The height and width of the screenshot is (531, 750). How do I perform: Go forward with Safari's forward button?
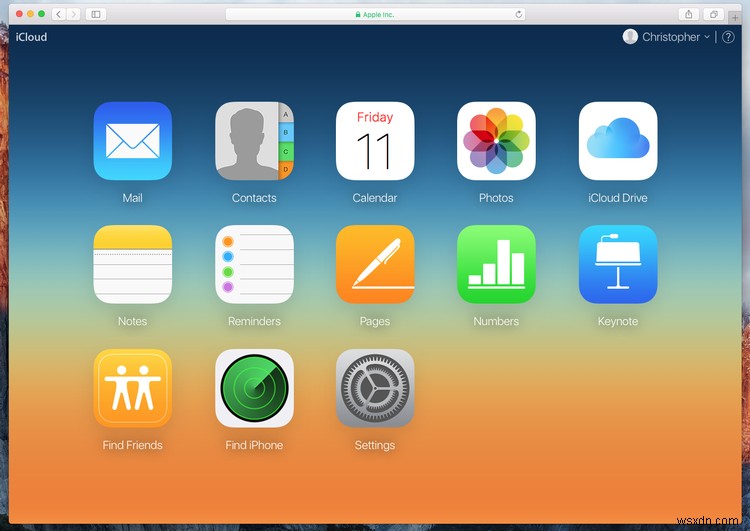73,14
